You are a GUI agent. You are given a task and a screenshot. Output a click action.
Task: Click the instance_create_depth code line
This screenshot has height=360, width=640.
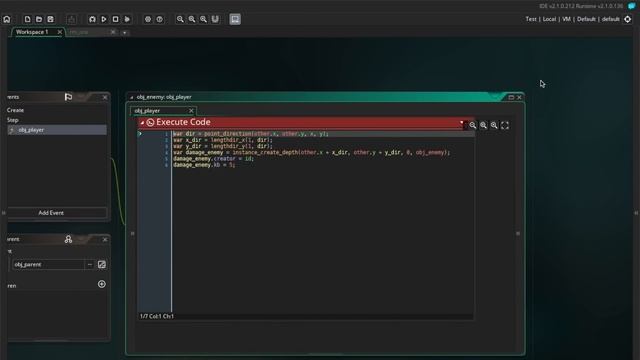click(x=311, y=152)
